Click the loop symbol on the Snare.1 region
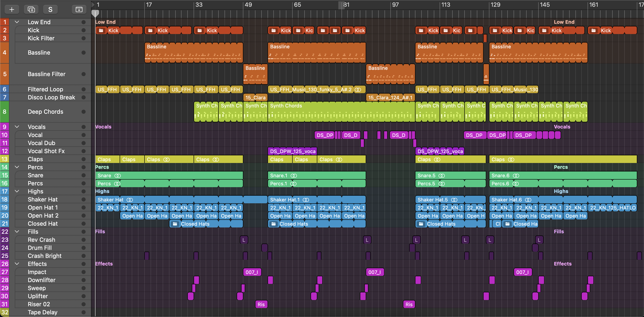This screenshot has width=644, height=317. pos(294,176)
